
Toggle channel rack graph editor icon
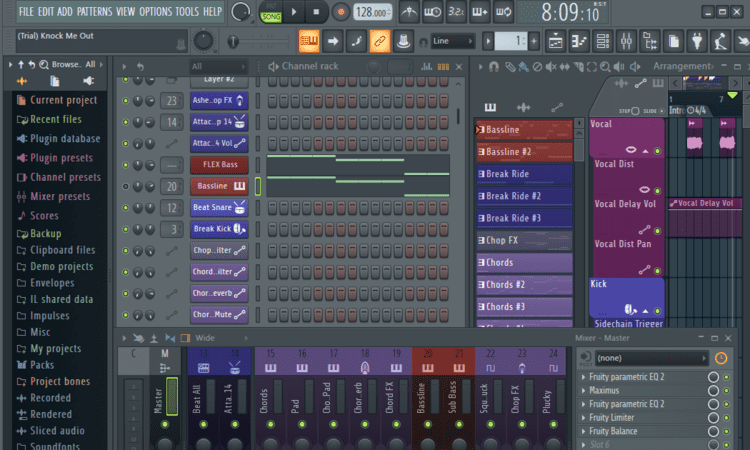tap(427, 66)
